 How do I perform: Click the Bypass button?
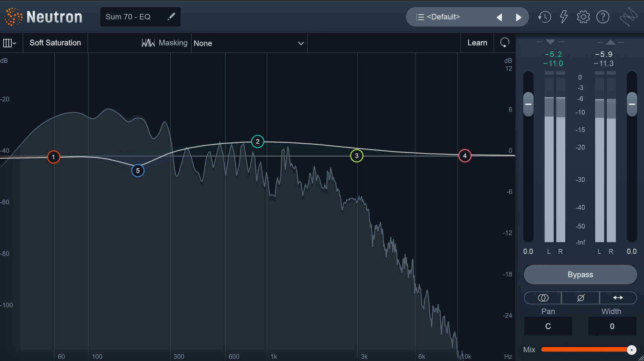pyautogui.click(x=580, y=275)
